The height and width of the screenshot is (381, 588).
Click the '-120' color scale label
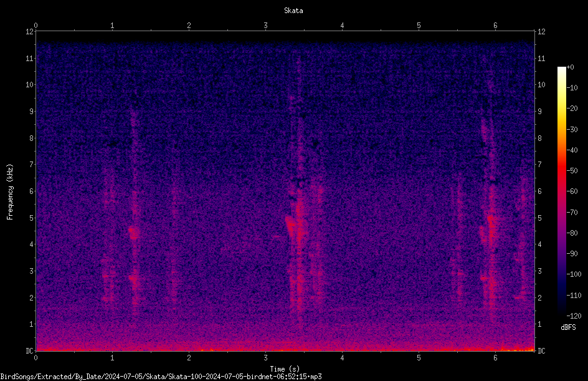(x=574, y=316)
